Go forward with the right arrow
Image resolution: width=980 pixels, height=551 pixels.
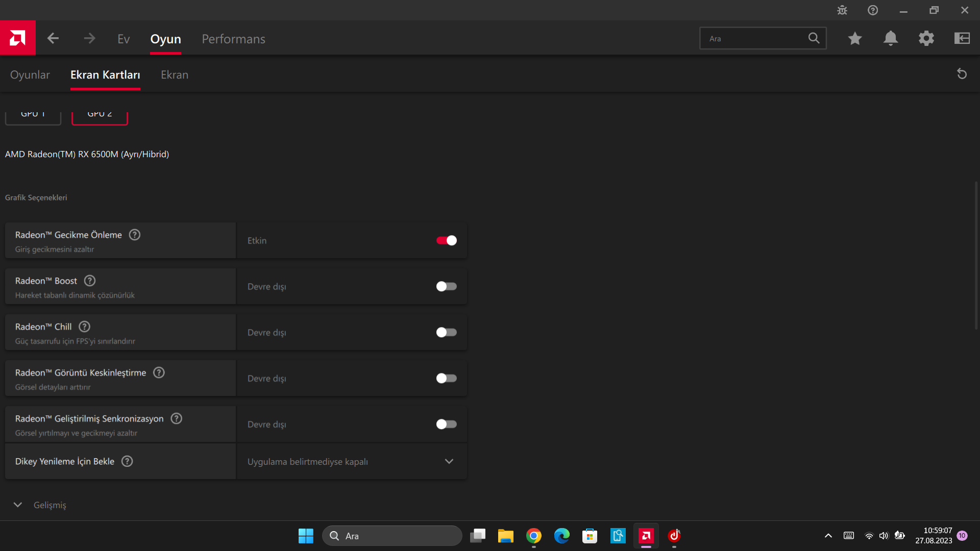click(x=89, y=38)
